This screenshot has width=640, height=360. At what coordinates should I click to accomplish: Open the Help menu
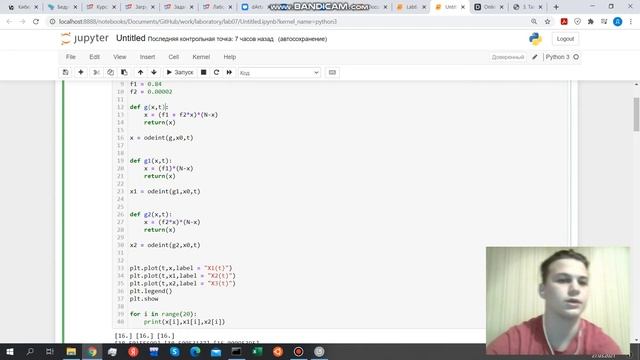(229, 57)
